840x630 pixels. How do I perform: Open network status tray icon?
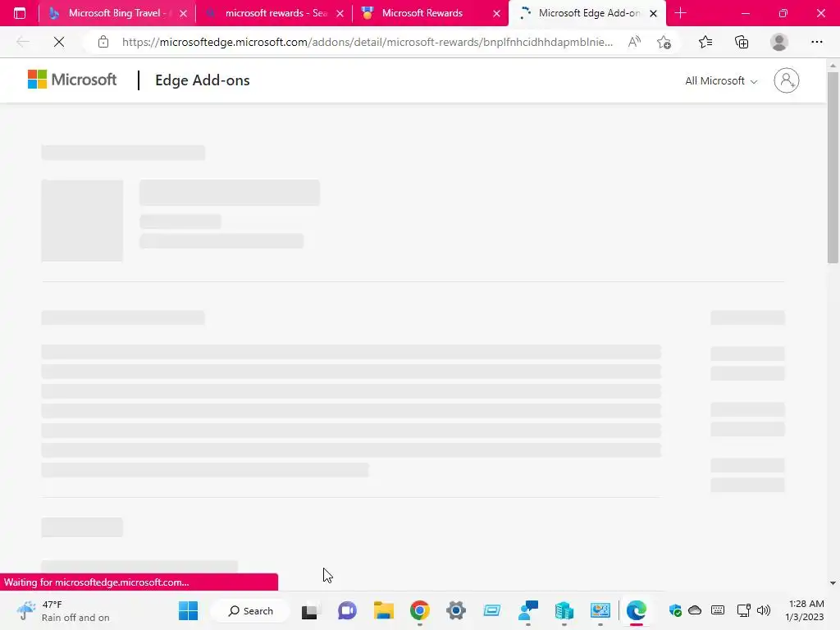click(743, 610)
